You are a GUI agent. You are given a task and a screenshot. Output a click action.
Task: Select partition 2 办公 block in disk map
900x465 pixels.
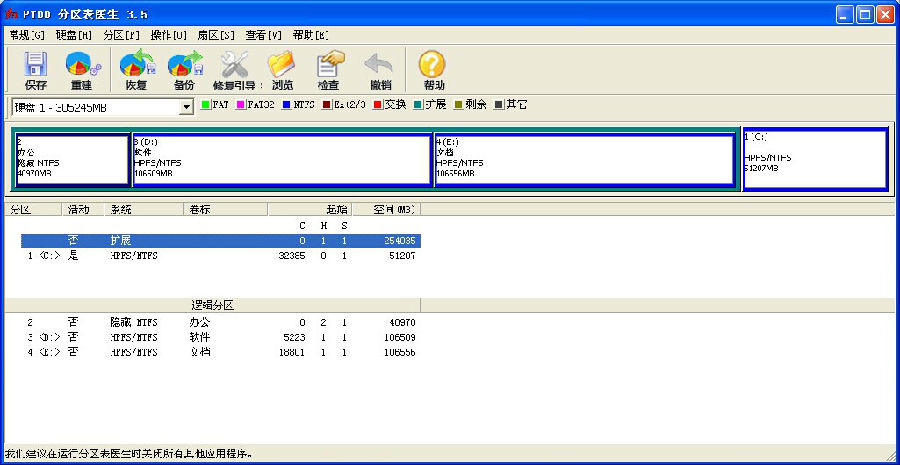72,159
